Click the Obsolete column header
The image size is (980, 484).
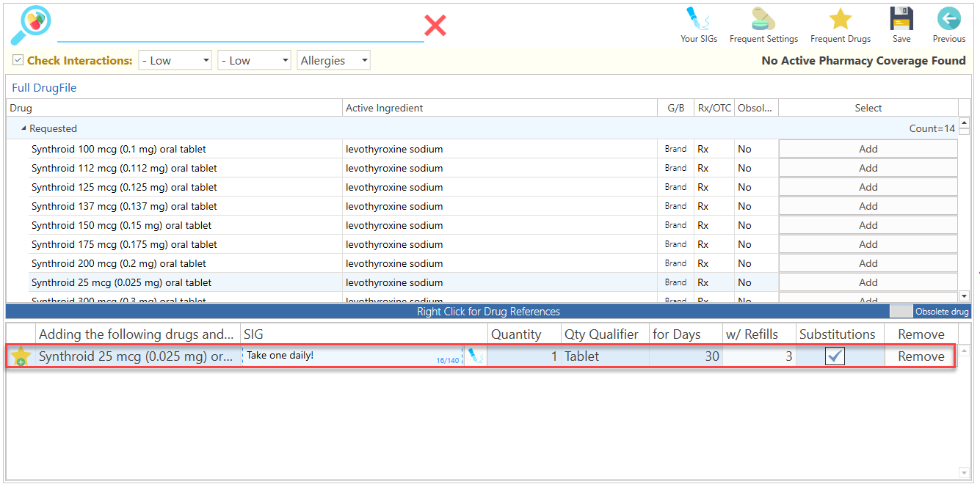point(756,108)
